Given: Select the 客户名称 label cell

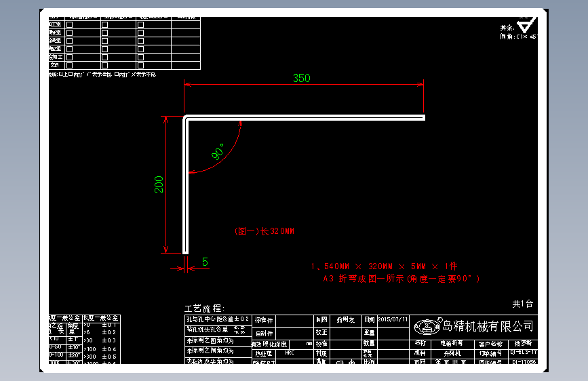Looking at the screenshot, I should point(490,344).
